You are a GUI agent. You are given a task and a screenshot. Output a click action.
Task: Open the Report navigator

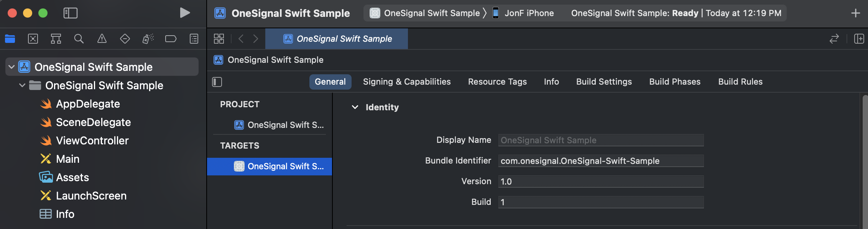194,39
